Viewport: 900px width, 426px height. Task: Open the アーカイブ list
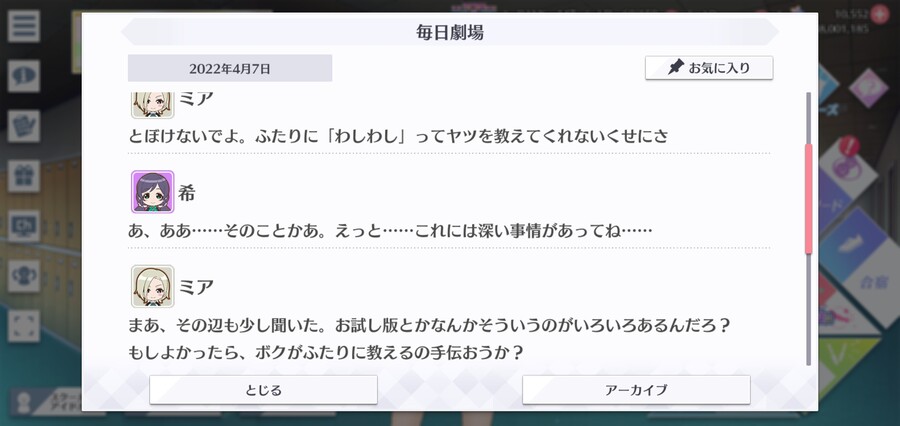tap(636, 390)
